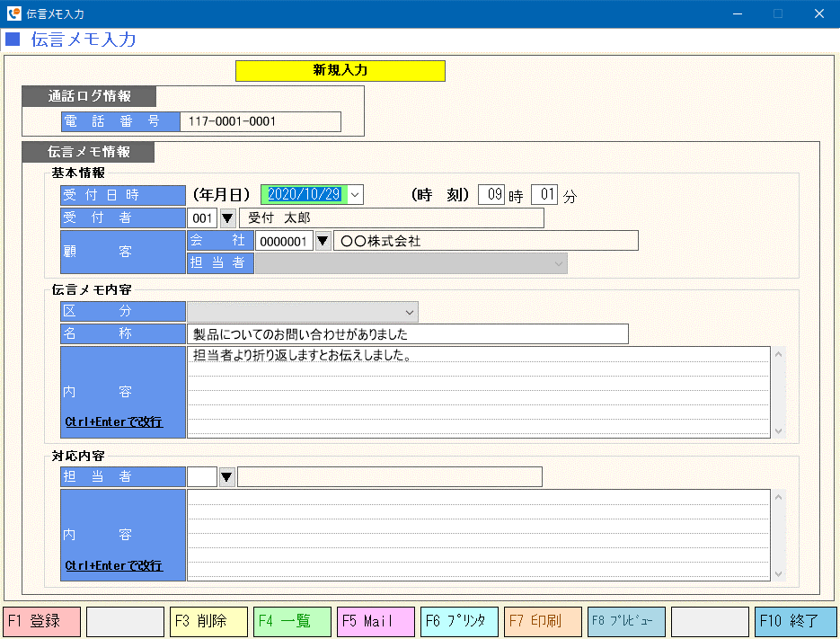This screenshot has width=840, height=639.
Task: Click the company name field ○○株式会社
Action: tap(486, 241)
